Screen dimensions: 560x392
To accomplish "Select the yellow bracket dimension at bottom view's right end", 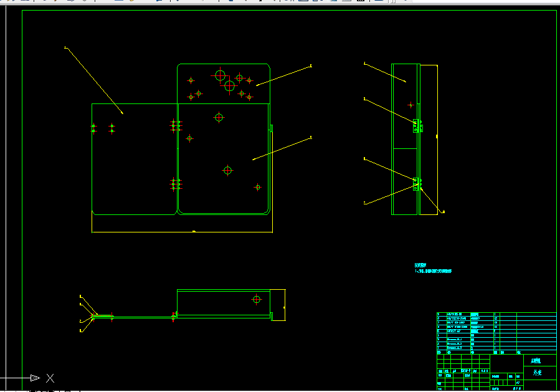I will (285, 305).
